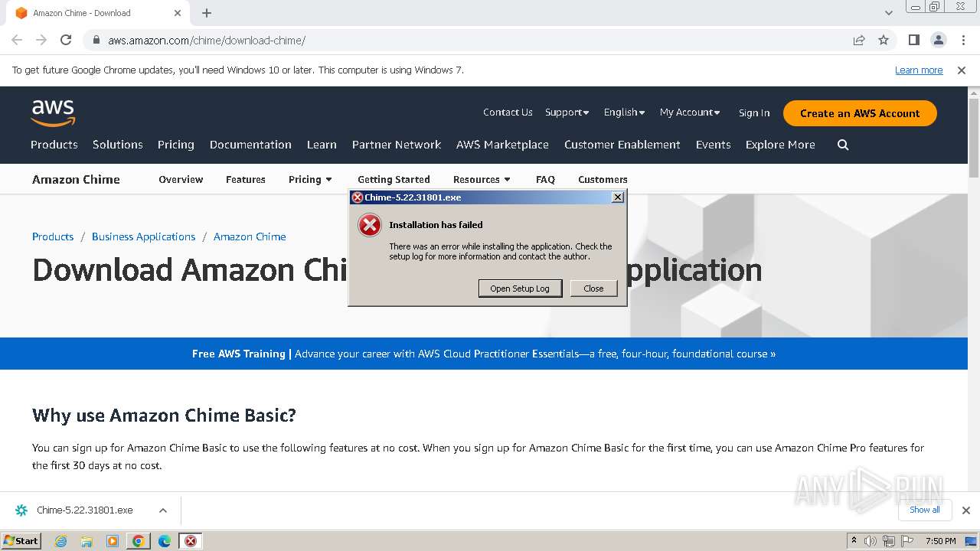Viewport: 980px width, 551px height.
Task: Expand the Resources submenu
Action: [482, 180]
